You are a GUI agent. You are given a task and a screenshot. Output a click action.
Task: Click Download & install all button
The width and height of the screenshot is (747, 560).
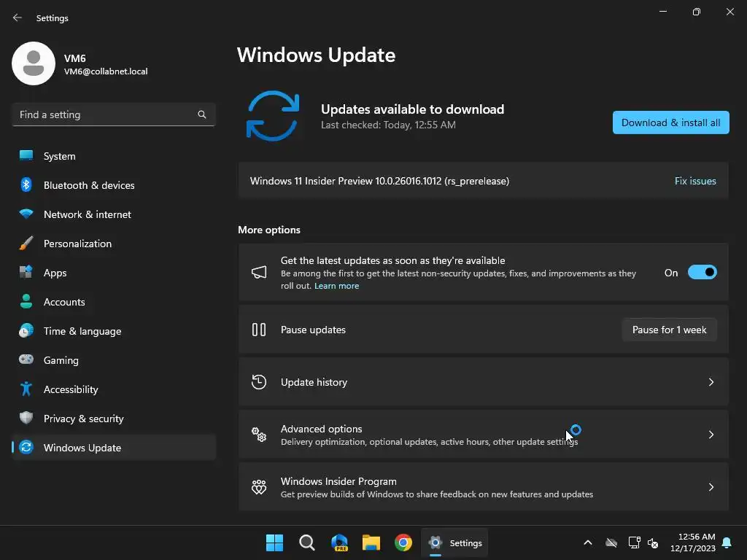[x=671, y=122]
